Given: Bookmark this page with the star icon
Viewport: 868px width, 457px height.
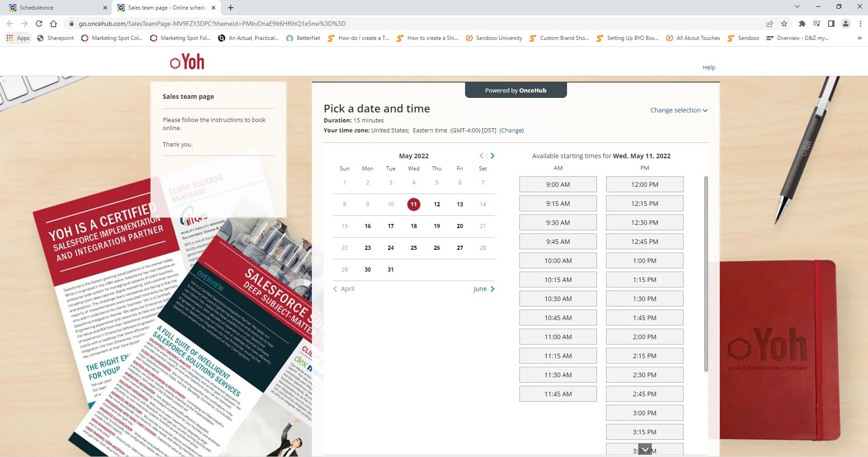Looking at the screenshot, I should (784, 24).
